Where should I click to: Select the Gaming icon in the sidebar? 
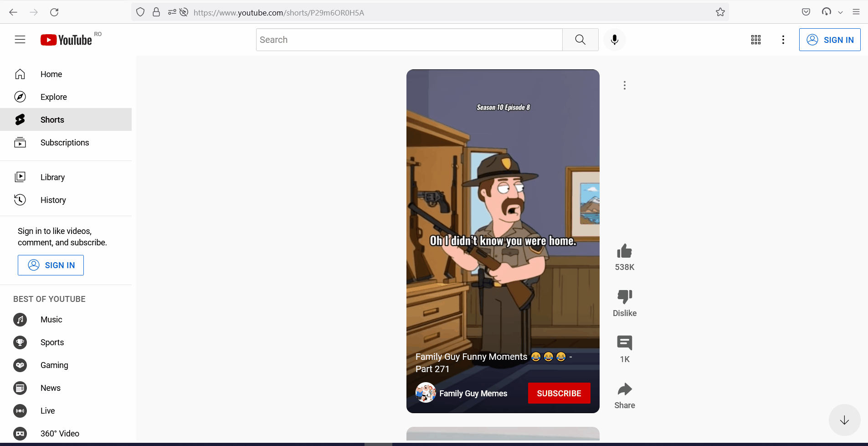[x=20, y=365]
